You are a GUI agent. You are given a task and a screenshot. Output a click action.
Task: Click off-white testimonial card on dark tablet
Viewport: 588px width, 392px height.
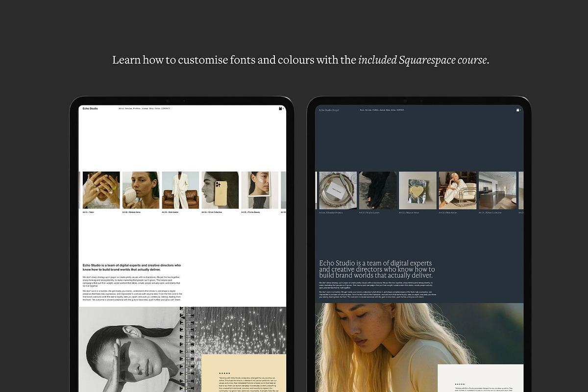click(x=480, y=378)
